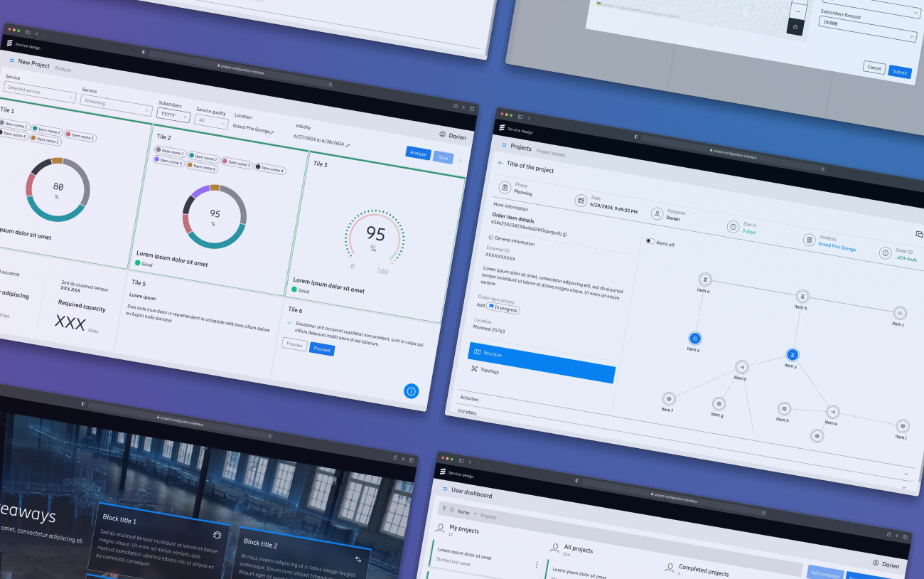This screenshot has width=924, height=579.
Task: Click the calendar icon beside Date
Action: coord(581,201)
